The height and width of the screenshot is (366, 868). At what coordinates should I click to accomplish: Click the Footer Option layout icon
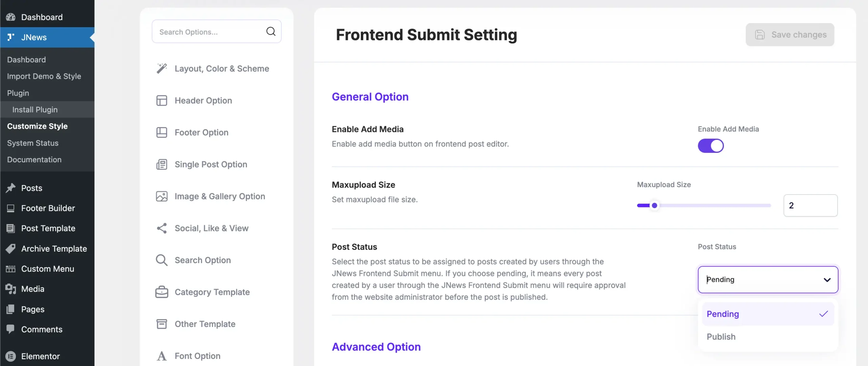click(x=162, y=132)
